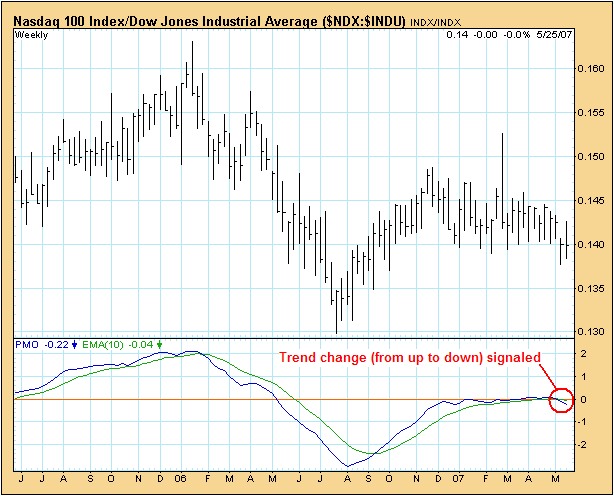Click the lowest price bar near 0.130
The height and width of the screenshot is (496, 614).
tap(337, 330)
